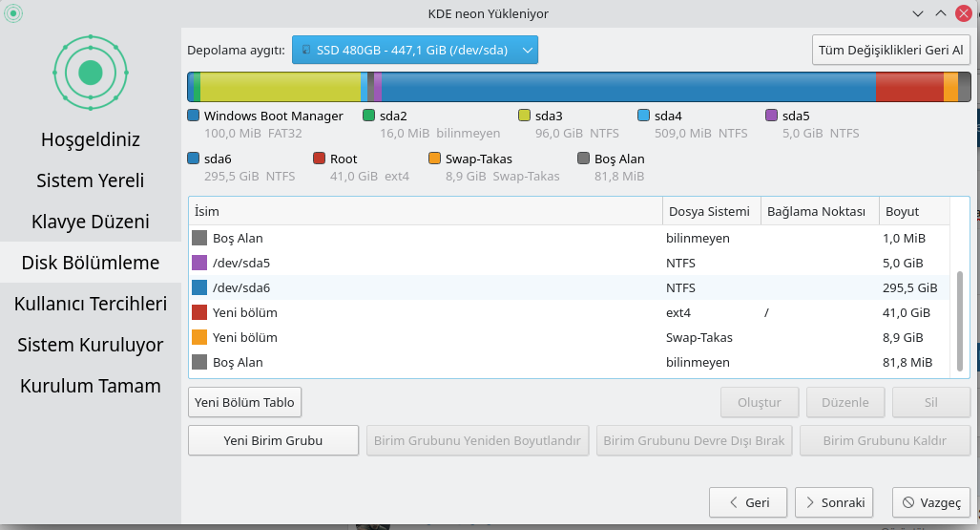Open the Kurulum Tamam step

click(x=91, y=386)
